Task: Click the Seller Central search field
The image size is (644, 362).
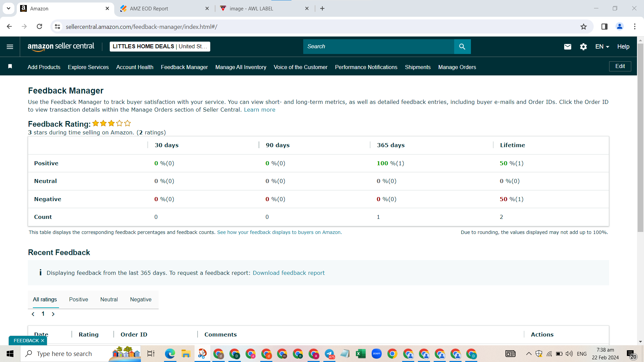Action: tap(378, 47)
